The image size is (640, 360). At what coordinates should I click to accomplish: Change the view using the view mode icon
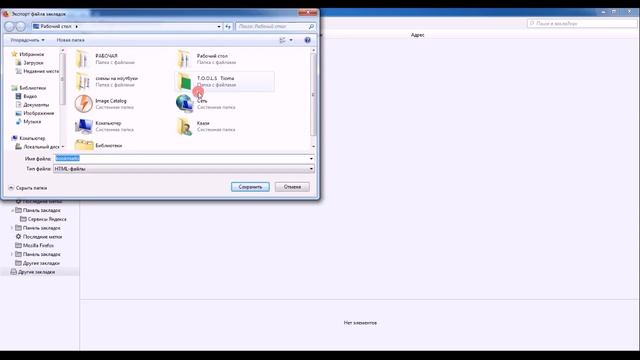tap(282, 40)
